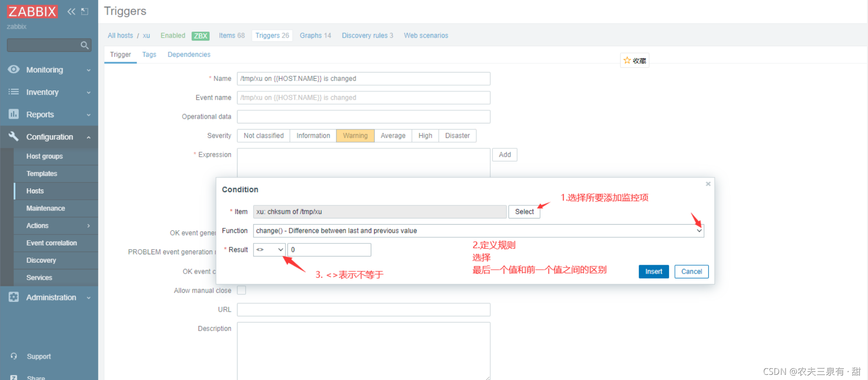Click the Administration gear icon

(14, 297)
